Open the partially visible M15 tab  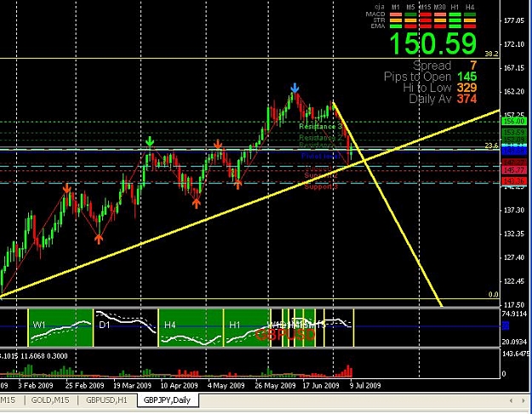pyautogui.click(x=9, y=400)
